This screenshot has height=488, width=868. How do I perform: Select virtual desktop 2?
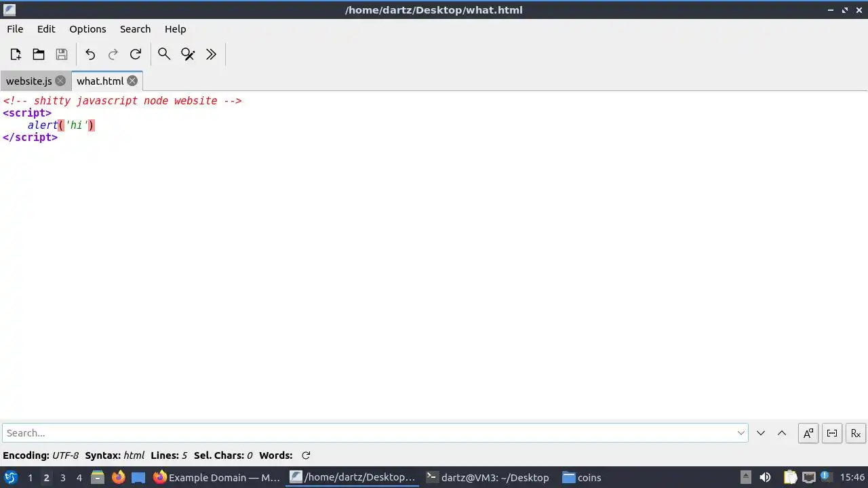[46, 478]
